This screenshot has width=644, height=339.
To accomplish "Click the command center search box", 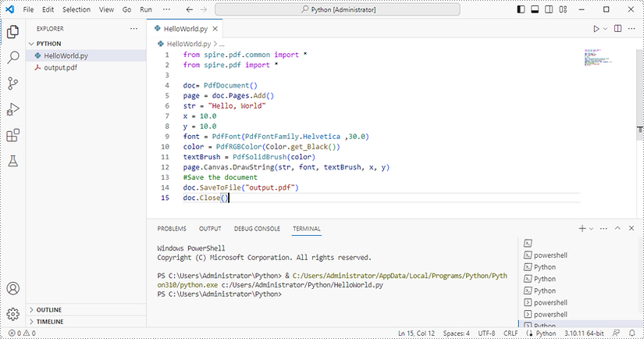I will [337, 9].
